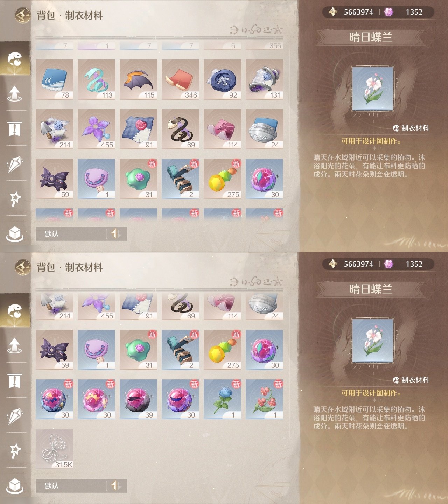Toggle sort order arrows beside 默认 in bottom panel
Viewport: 448px width, 504px height.
pos(116,485)
